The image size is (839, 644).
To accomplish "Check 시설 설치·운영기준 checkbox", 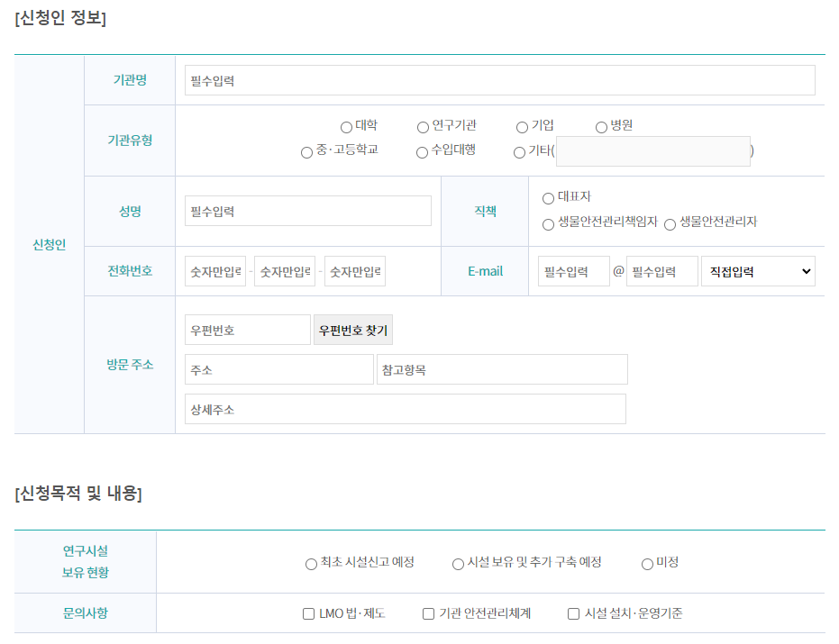I will pyautogui.click(x=573, y=613).
